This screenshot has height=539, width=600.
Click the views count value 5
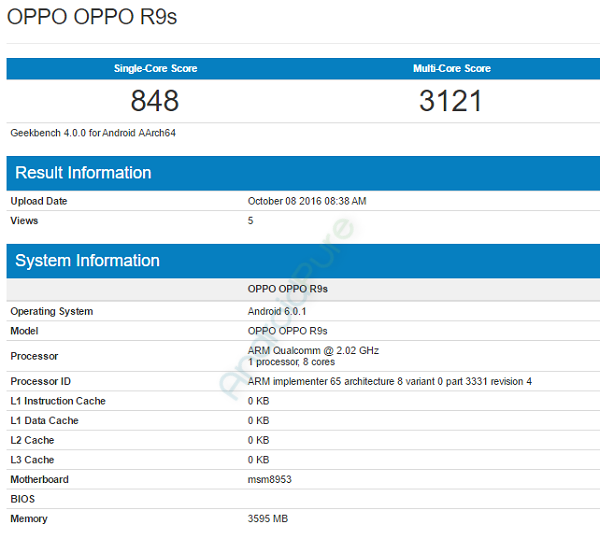(x=250, y=221)
